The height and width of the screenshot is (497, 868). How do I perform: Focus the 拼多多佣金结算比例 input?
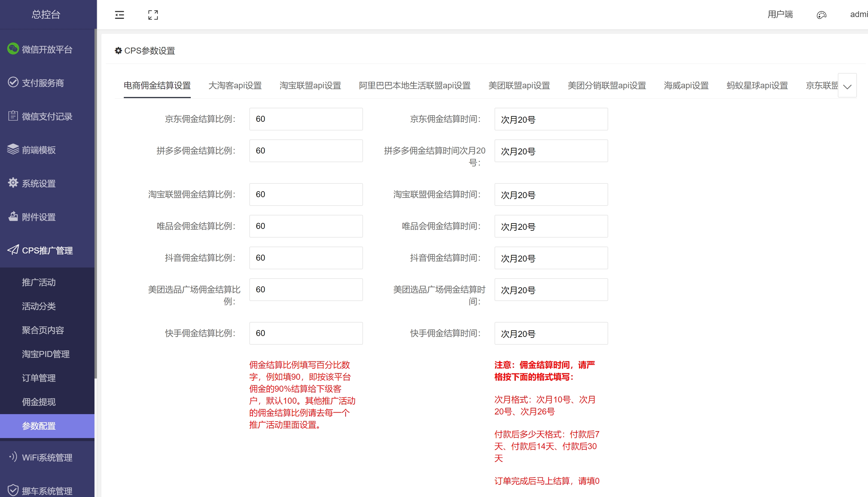click(x=306, y=151)
